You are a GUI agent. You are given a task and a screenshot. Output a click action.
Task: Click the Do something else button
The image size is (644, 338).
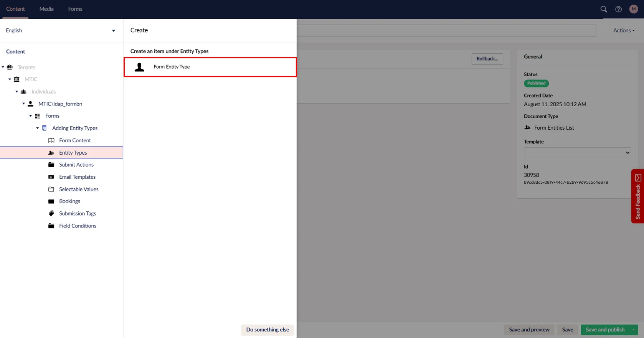[x=267, y=330]
